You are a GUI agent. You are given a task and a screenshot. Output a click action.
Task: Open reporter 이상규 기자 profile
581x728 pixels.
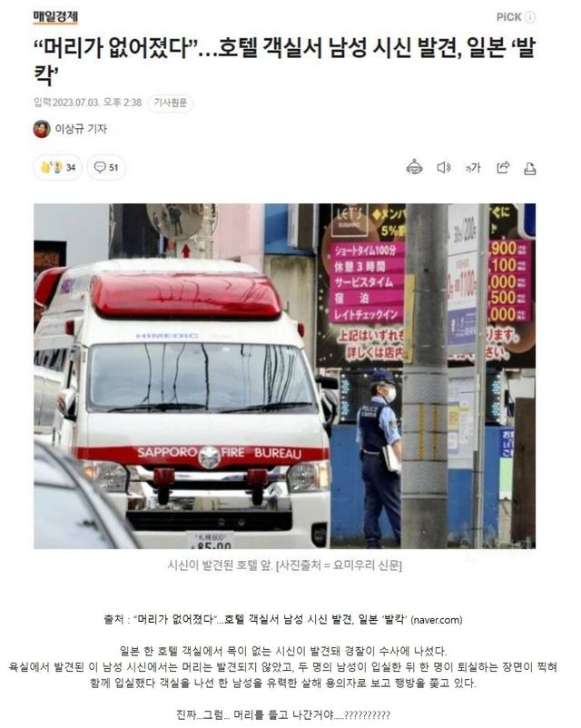pos(81,129)
